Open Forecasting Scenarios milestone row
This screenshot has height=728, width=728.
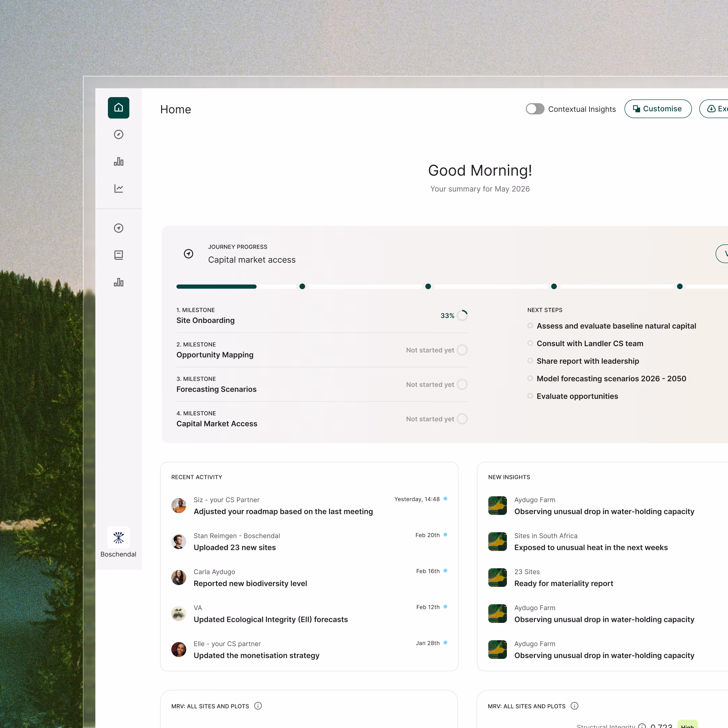click(322, 384)
